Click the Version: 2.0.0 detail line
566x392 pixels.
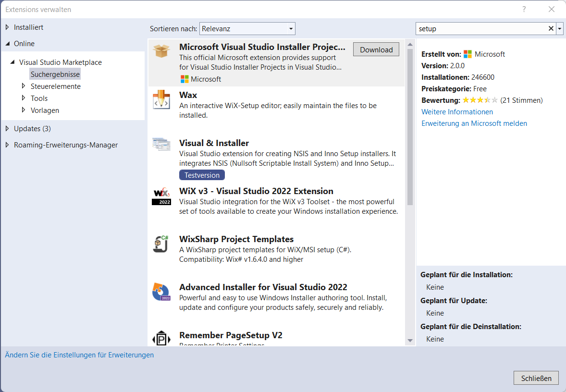[x=443, y=66]
